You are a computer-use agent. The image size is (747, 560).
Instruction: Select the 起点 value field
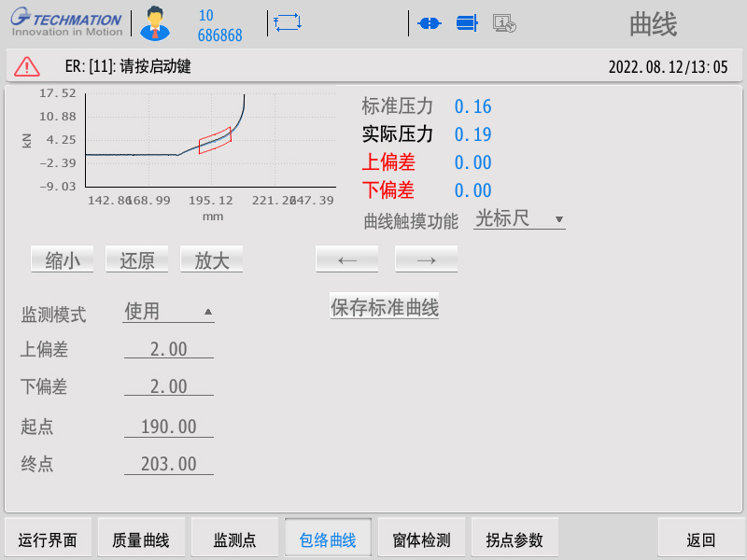[x=168, y=427]
